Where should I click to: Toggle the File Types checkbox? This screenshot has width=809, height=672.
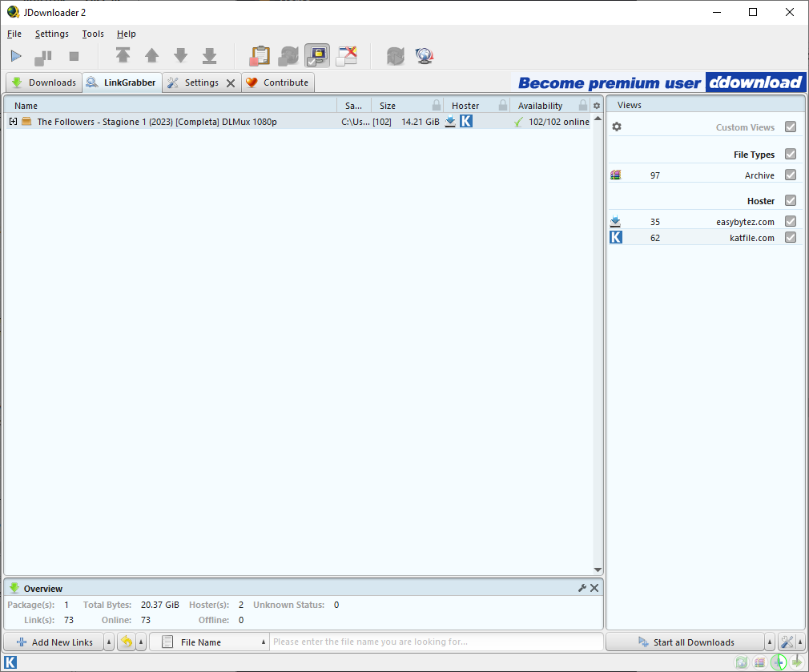(x=791, y=154)
